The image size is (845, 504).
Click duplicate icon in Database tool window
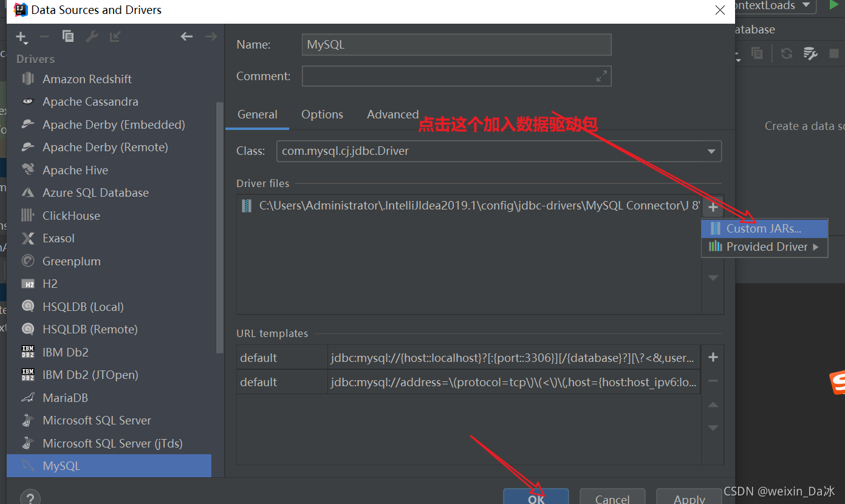(x=757, y=53)
